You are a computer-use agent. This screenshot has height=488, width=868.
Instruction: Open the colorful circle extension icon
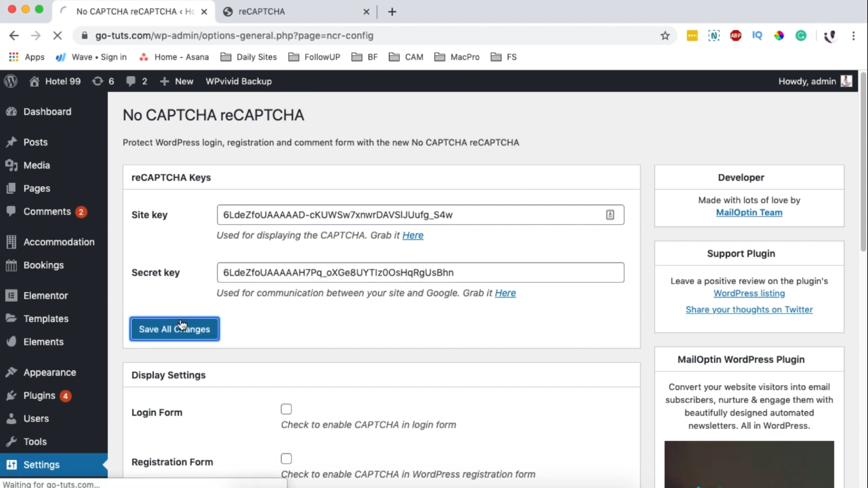coord(779,36)
